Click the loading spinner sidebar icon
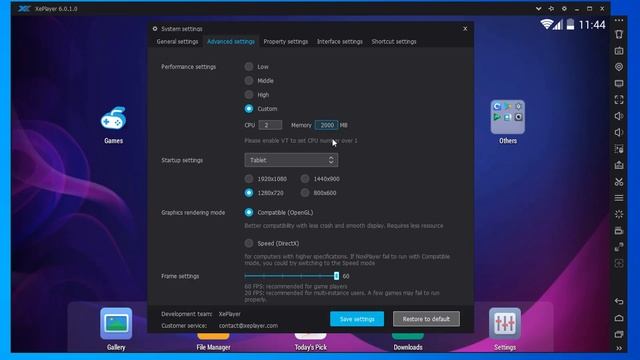640x360 pixels. point(619,214)
